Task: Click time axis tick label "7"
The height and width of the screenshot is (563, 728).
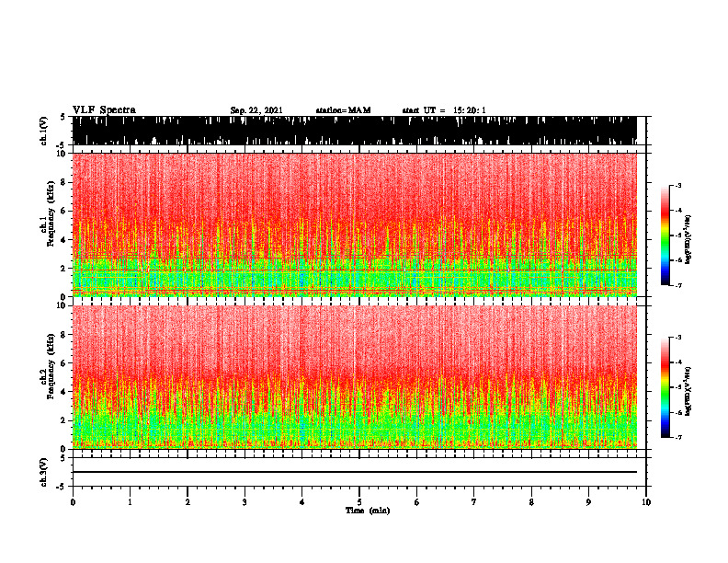Action: click(x=474, y=502)
